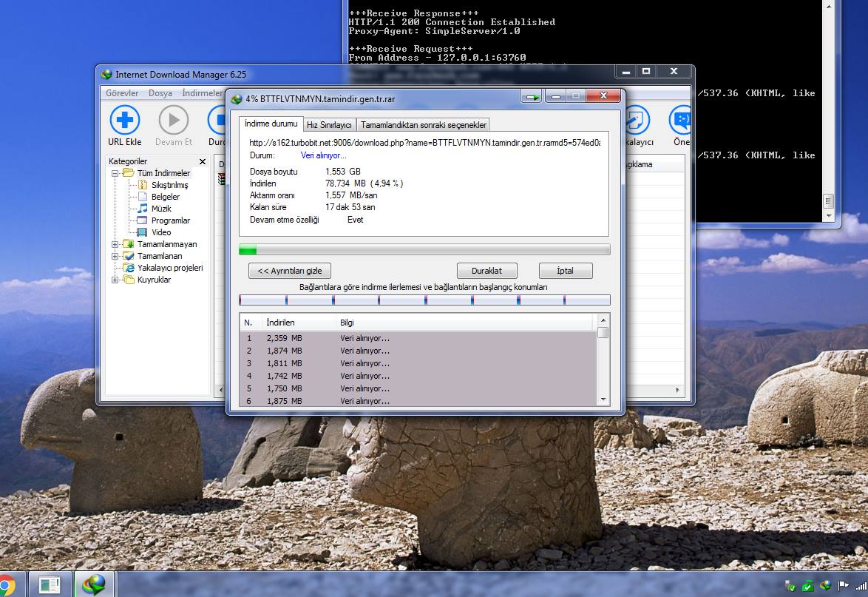Click the download URL text field
Image resolution: width=868 pixels, height=597 pixels.
[x=424, y=142]
